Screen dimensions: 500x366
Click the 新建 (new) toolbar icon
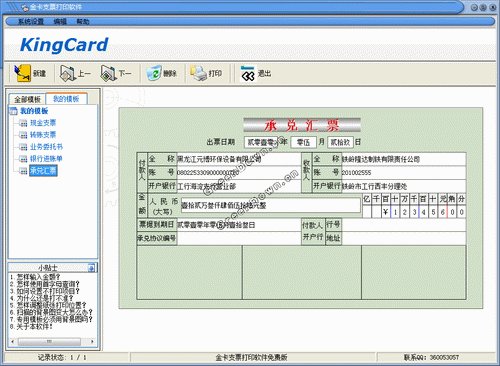coord(22,73)
